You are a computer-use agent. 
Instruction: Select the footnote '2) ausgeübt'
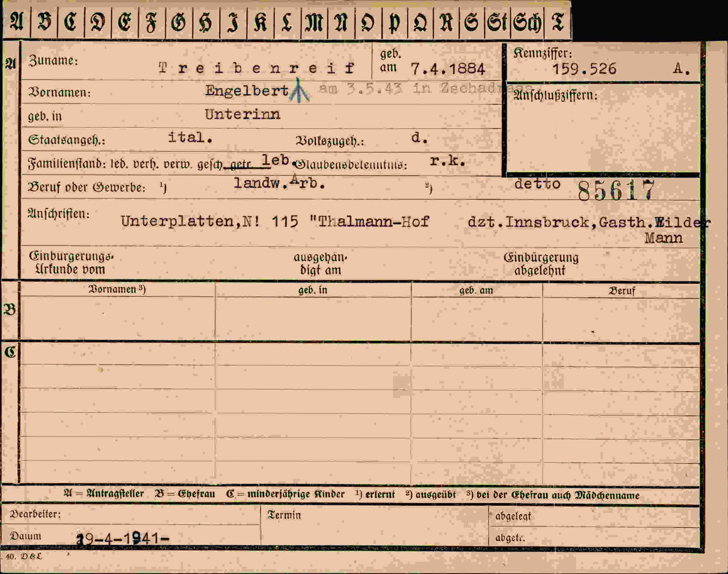pyautogui.click(x=431, y=495)
